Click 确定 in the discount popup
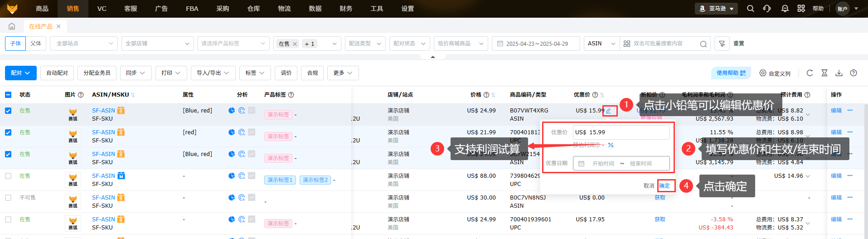868x239 pixels. click(664, 186)
